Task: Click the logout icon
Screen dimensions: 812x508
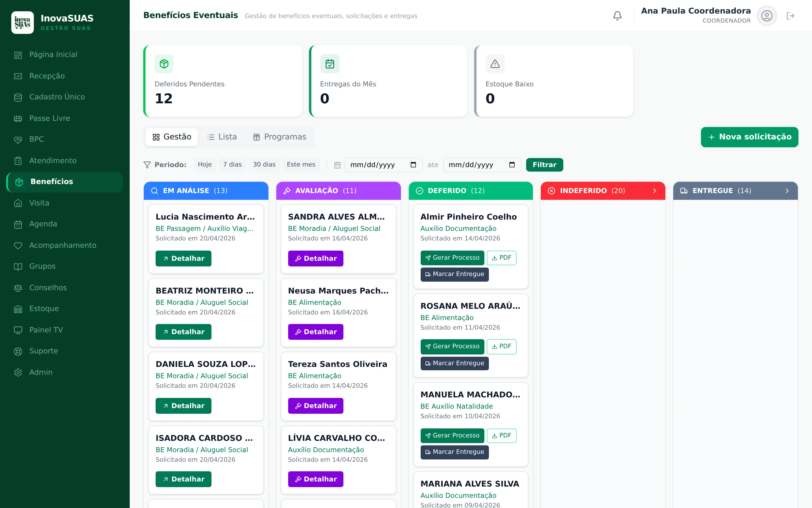Action: tap(791, 16)
